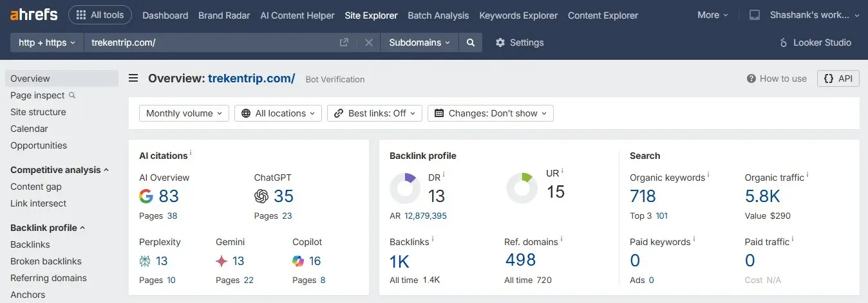
Task: Open the Subdomains mode dropdown
Action: (x=420, y=42)
